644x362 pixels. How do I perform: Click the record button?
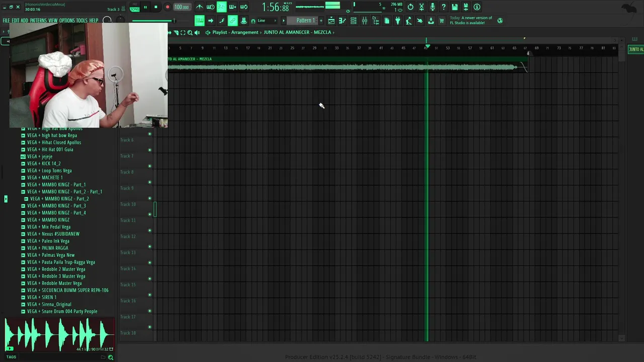tap(168, 7)
